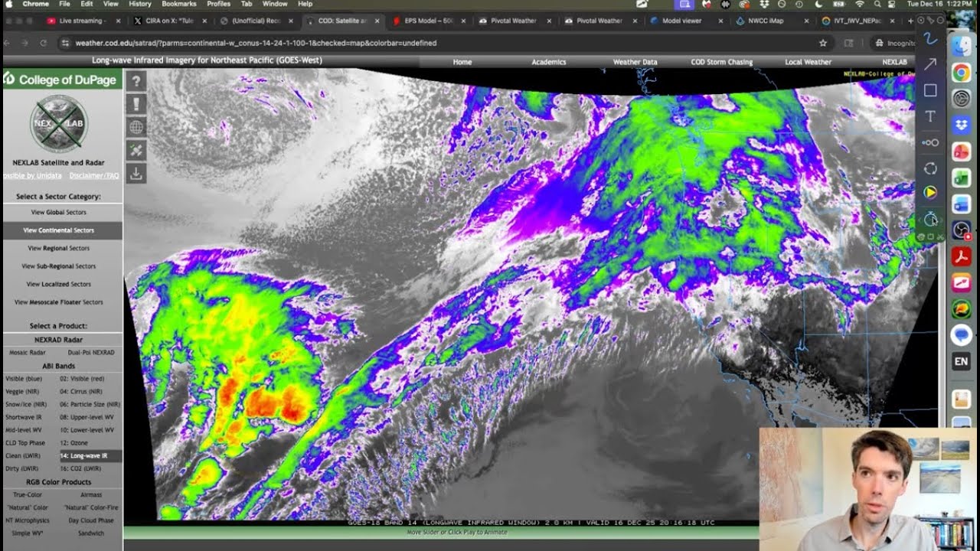Click the circular refresh annotation icon
The image size is (980, 551).
930,168
